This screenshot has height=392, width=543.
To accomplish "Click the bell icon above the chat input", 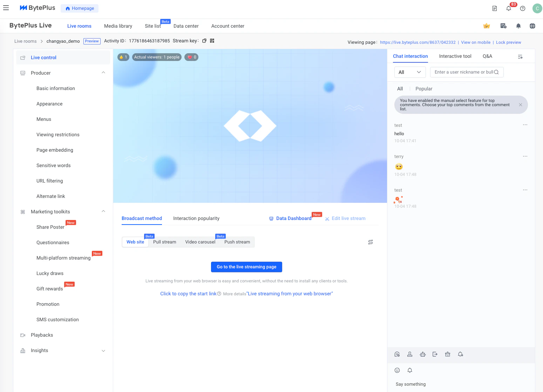I will [410, 370].
